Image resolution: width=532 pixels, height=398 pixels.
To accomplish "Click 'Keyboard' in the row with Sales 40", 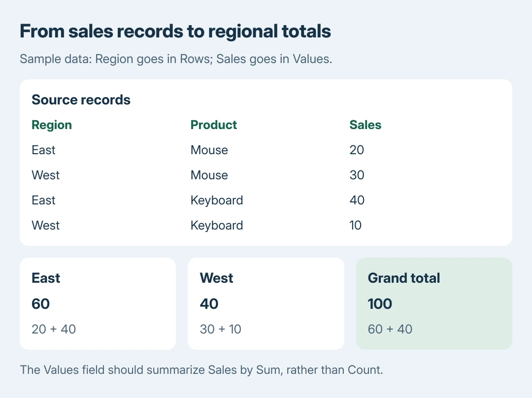I will [217, 200].
